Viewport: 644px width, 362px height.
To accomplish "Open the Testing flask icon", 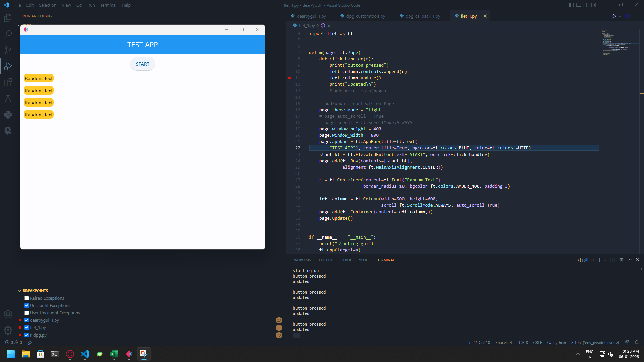I will coord(8,99).
